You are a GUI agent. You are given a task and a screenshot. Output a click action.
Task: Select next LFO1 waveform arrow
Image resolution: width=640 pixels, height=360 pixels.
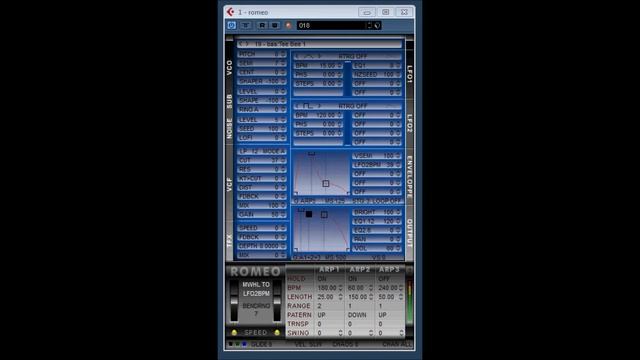click(x=319, y=56)
